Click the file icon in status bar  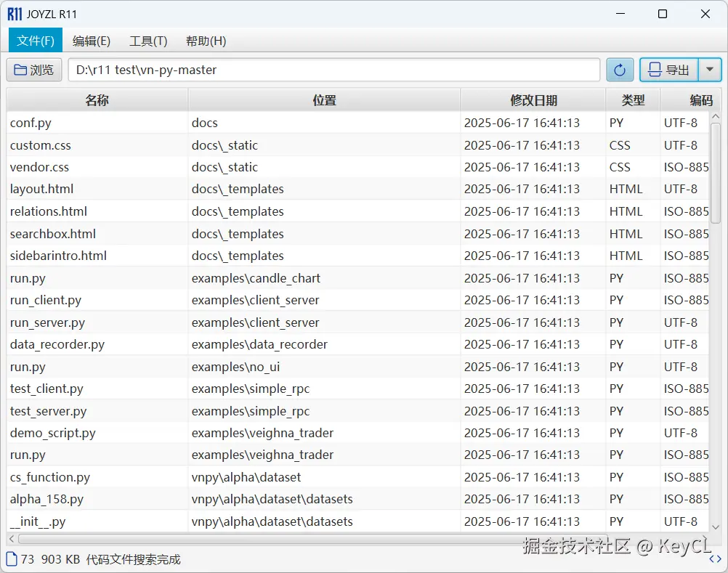[12, 559]
